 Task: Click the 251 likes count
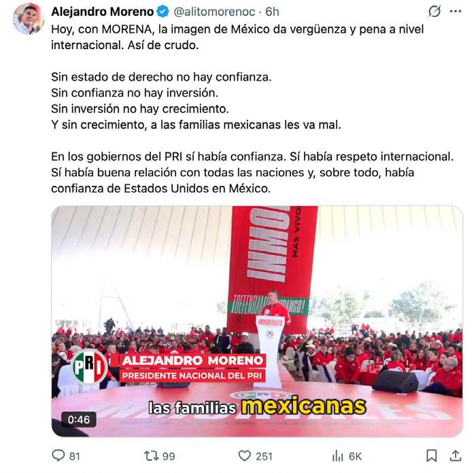[264, 456]
